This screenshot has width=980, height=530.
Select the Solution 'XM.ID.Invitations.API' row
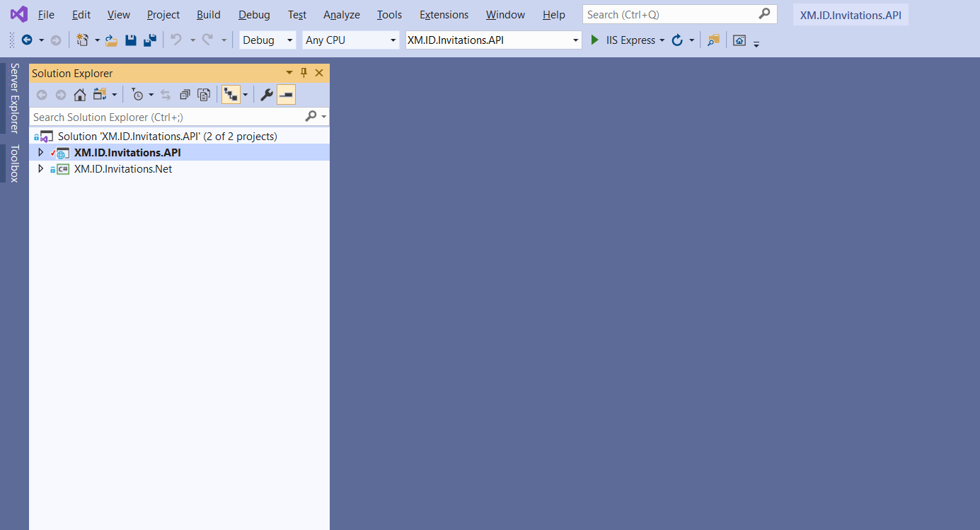point(180,136)
